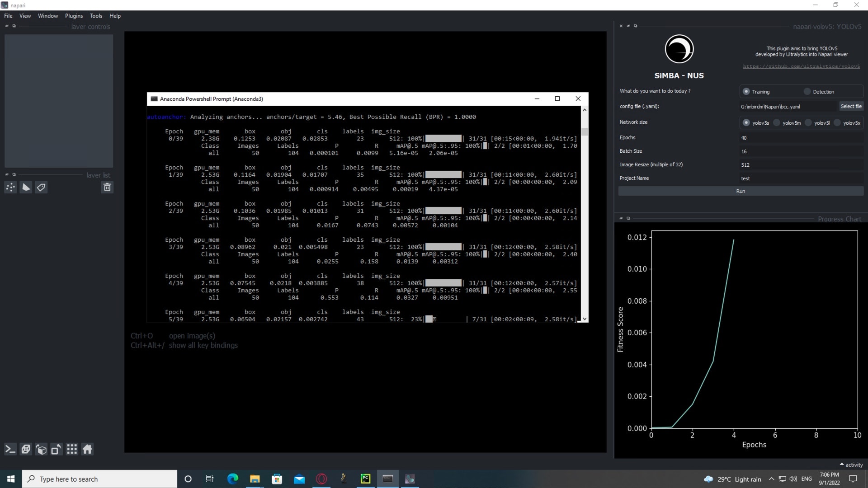Open notification center icon
868x488 pixels.
[853, 479]
